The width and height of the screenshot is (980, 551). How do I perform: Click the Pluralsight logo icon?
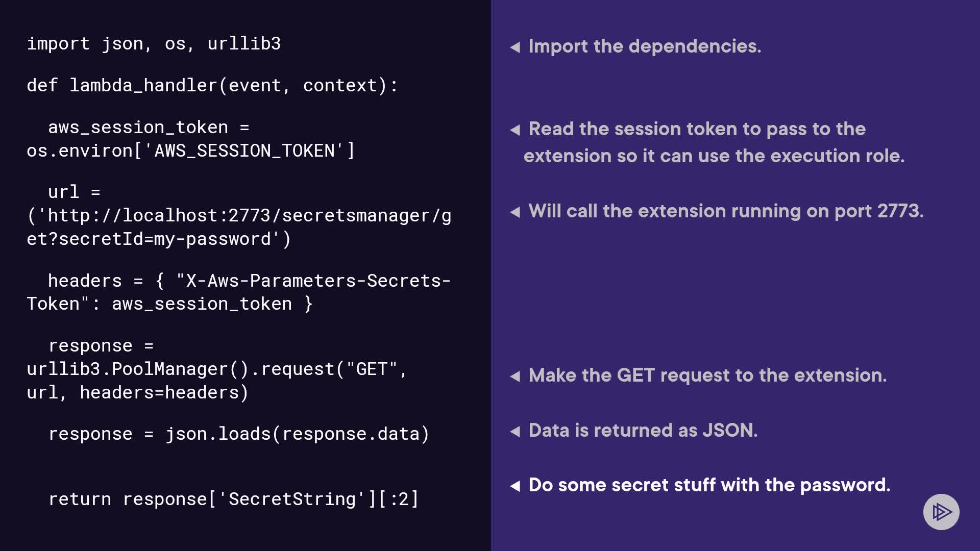[941, 512]
